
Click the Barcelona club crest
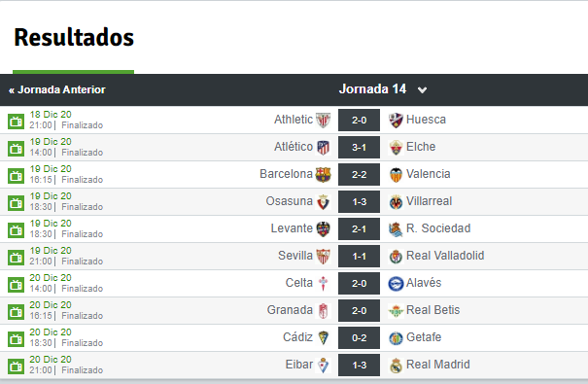point(323,175)
